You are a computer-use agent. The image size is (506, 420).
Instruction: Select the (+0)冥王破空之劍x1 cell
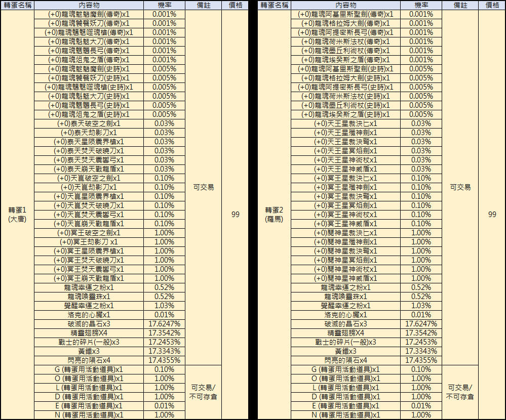89,233
